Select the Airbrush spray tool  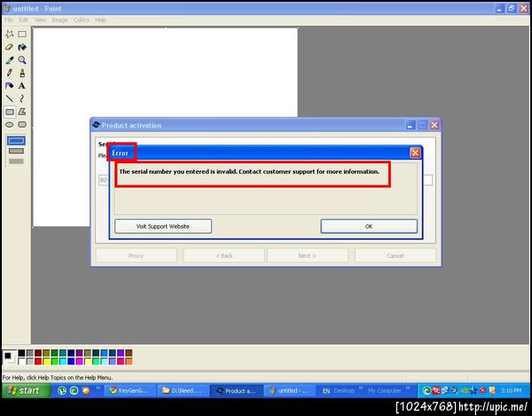[10, 85]
